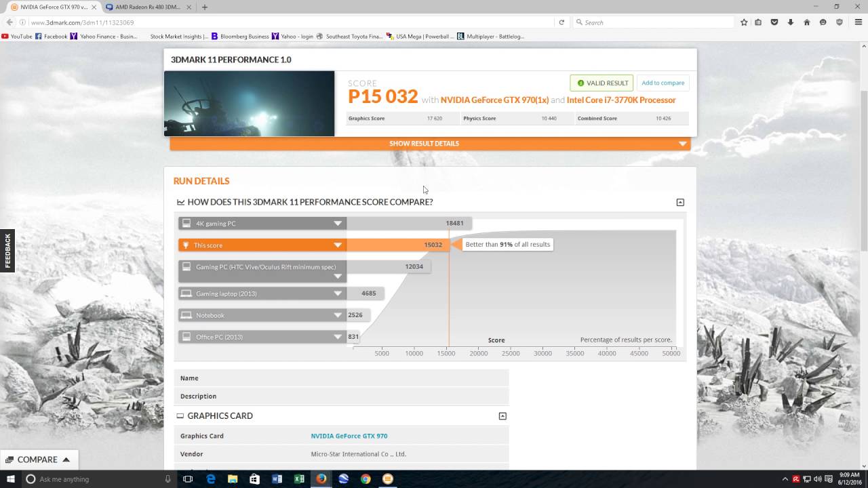Open the Windows Store taskbar icon
This screenshot has height=488, width=868.
[254, 479]
